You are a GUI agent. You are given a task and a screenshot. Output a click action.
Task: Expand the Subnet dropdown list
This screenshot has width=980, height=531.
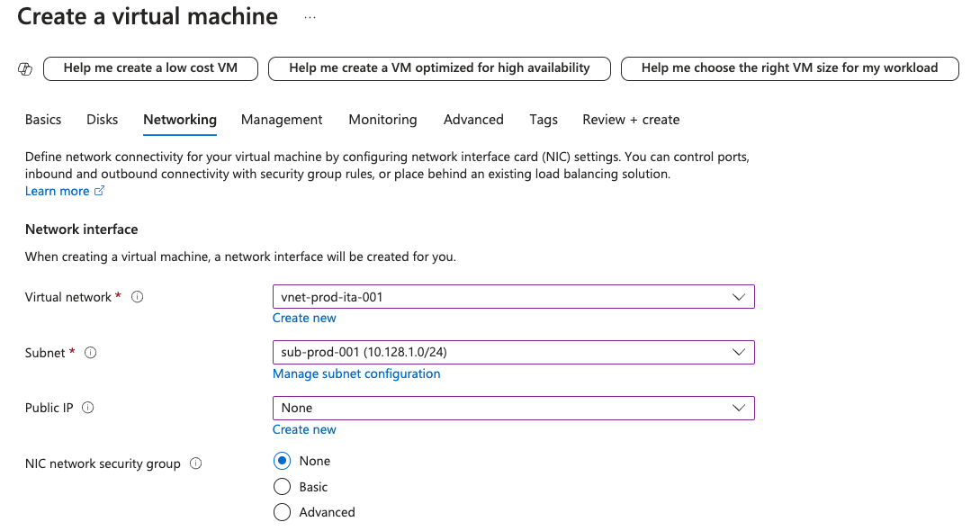coord(513,353)
